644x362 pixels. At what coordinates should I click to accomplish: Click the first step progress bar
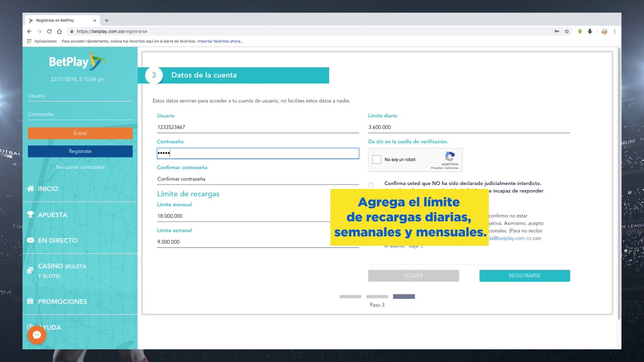coord(350,297)
